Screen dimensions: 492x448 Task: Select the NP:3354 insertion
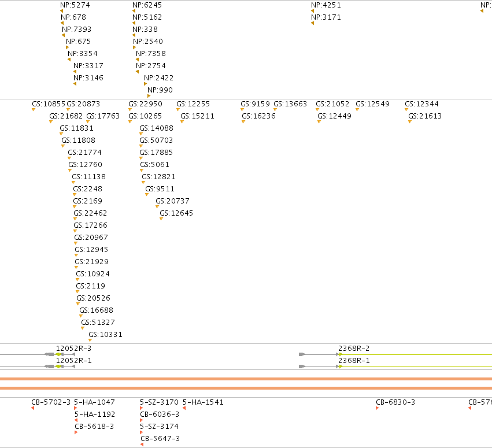click(83, 54)
